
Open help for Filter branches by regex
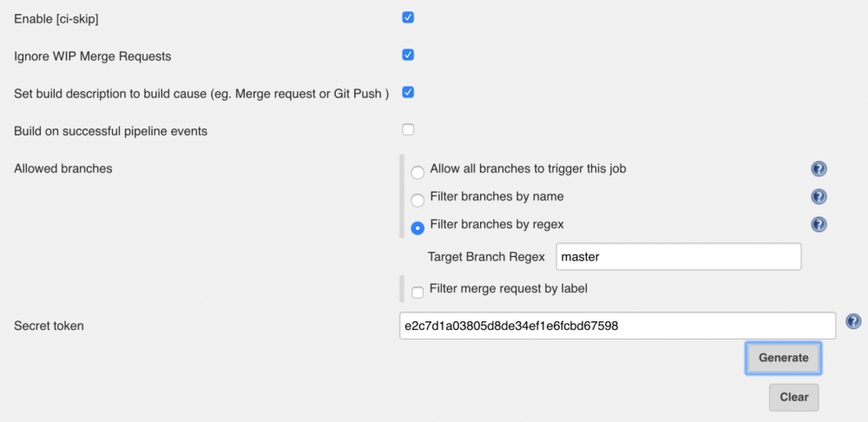[818, 225]
